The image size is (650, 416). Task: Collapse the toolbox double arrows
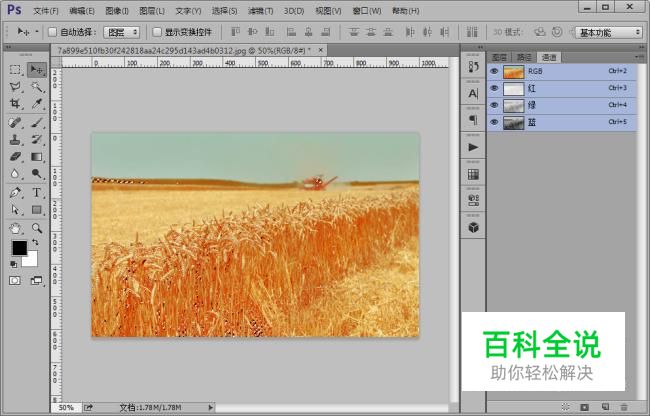[8, 48]
